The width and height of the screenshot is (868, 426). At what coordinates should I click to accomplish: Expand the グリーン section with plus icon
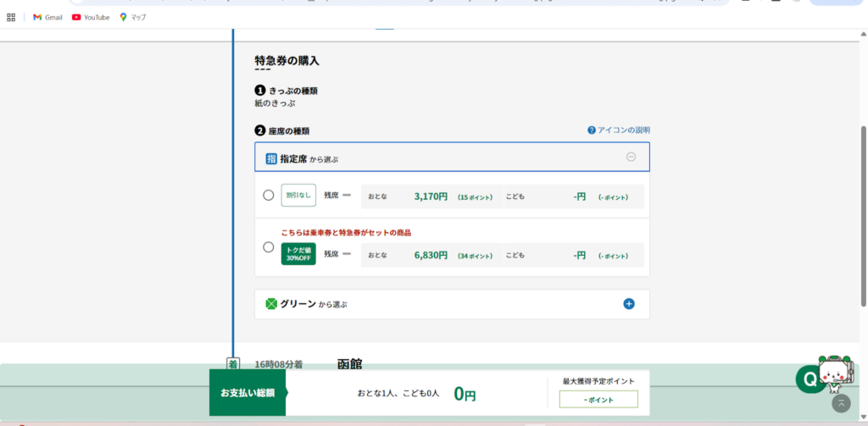click(x=629, y=304)
